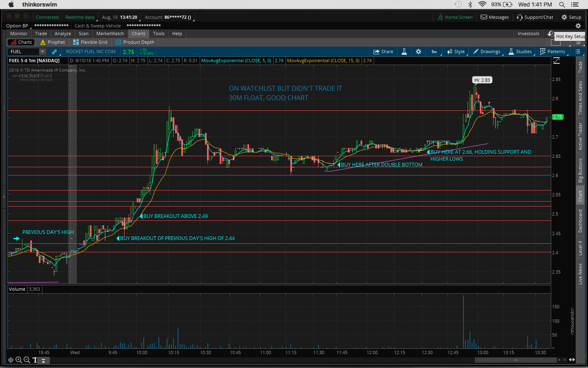Screen dimensions: 588x368
Task: Select the text drawing tool icon
Action: 35,360
